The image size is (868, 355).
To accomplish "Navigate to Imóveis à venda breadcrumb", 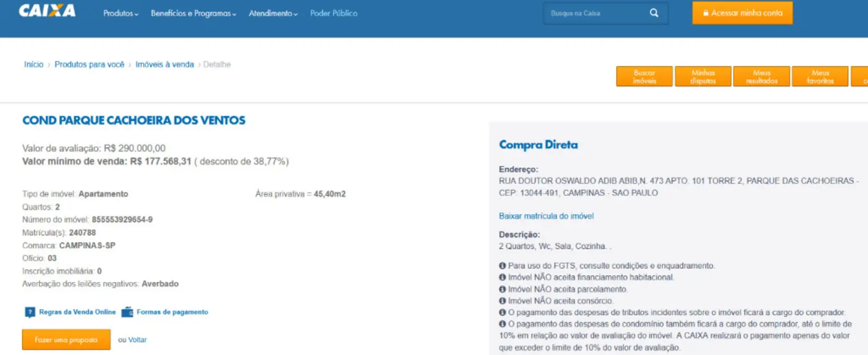I will (164, 64).
